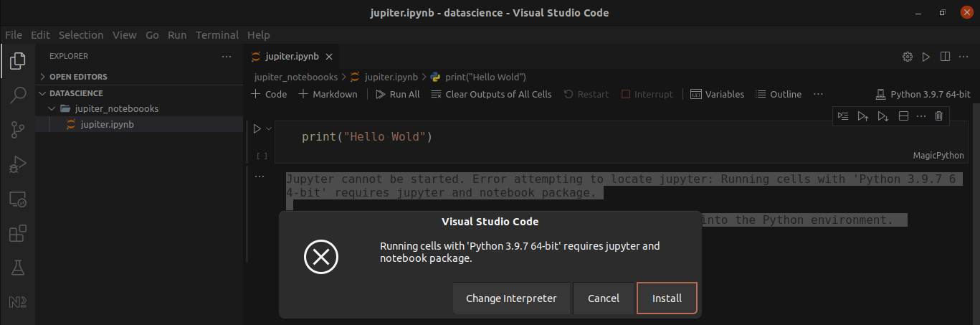Open cell output actions ellipsis

pyautogui.click(x=260, y=176)
